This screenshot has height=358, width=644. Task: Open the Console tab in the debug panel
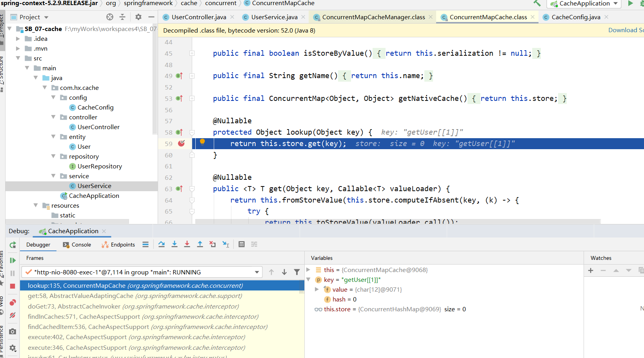pos(77,245)
